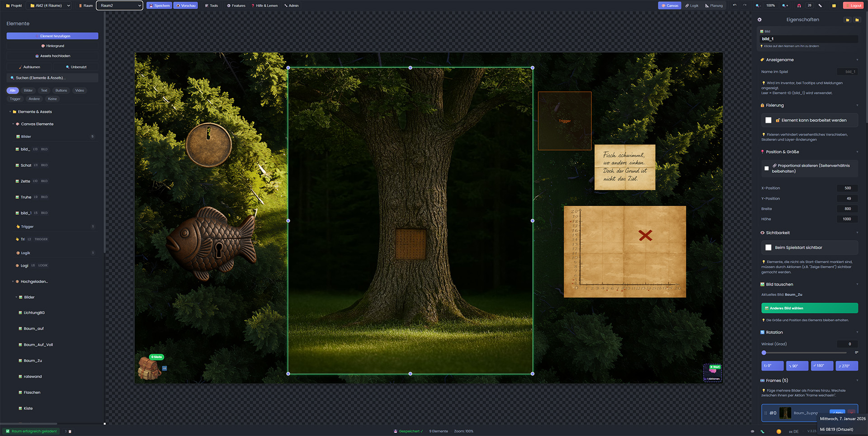The image size is (868, 436).
Task: Switch to the Planung tab
Action: pyautogui.click(x=714, y=5)
